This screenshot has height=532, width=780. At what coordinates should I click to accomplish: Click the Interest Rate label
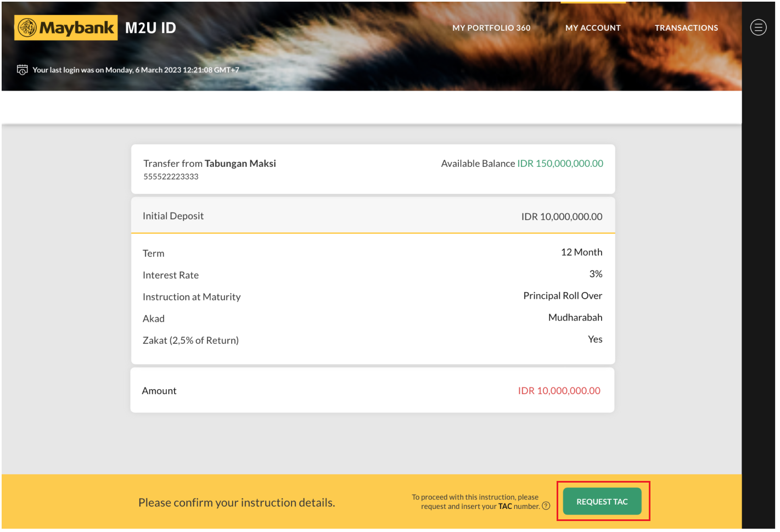(171, 276)
